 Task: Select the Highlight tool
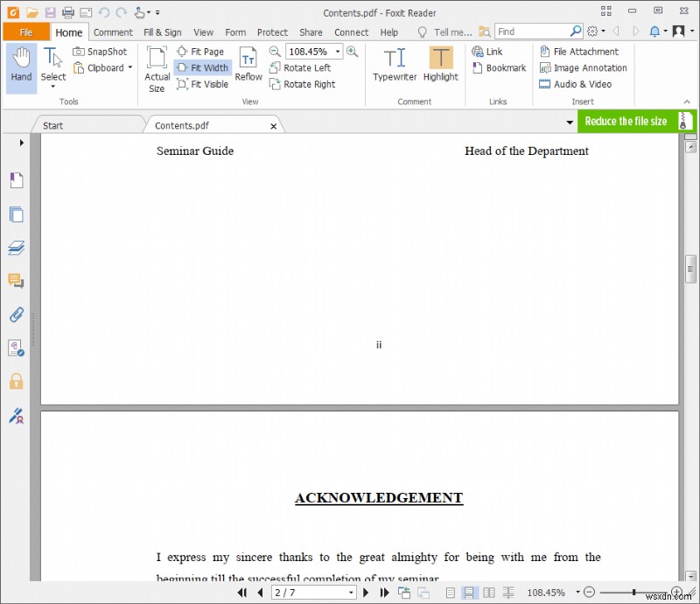(x=440, y=66)
